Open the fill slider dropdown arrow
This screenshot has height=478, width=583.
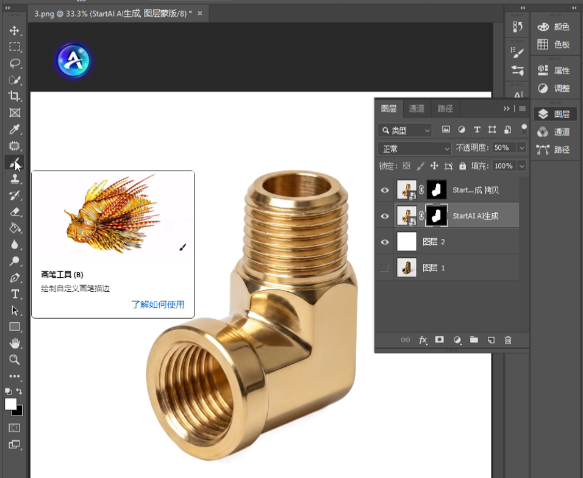522,166
